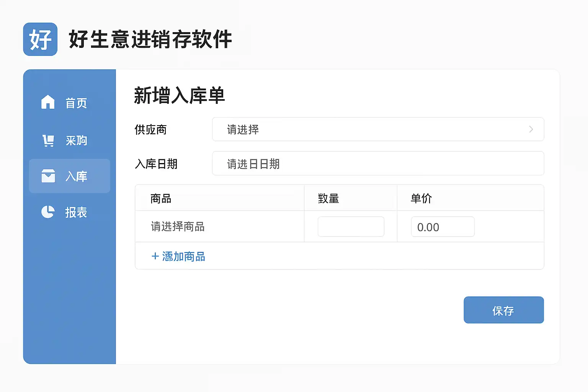Open the 供应商 请选择 dropdown
This screenshot has height=392, width=588.
point(378,129)
